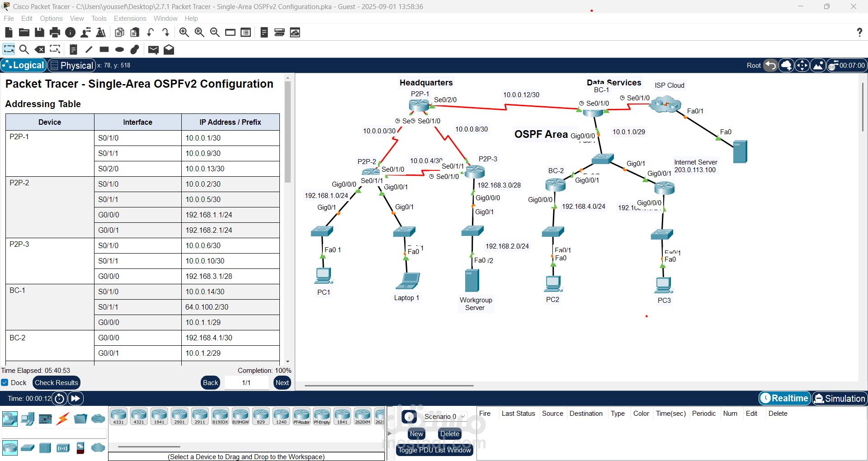Switch to Logical workspace view
Viewport: 868px width, 461px height.
click(24, 66)
